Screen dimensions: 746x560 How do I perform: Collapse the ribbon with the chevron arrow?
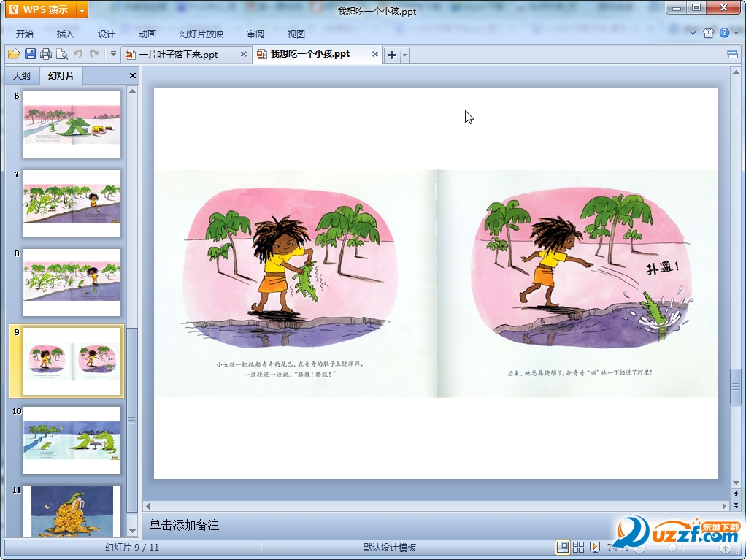click(693, 34)
